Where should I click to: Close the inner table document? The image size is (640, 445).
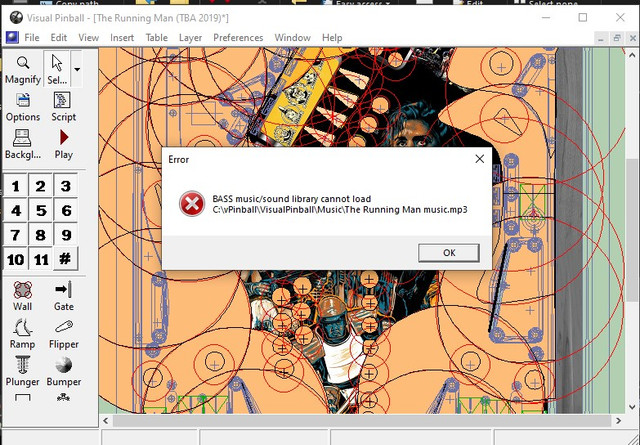click(633, 38)
